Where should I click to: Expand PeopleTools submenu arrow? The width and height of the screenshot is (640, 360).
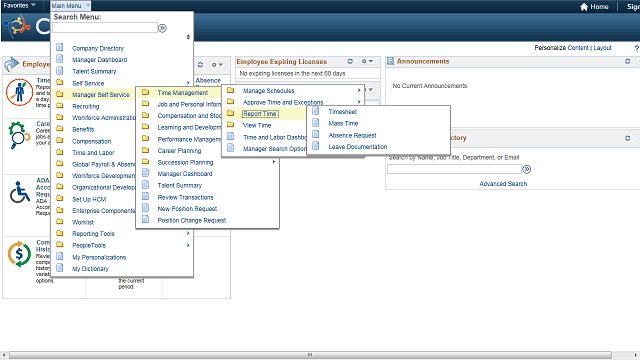click(188, 245)
